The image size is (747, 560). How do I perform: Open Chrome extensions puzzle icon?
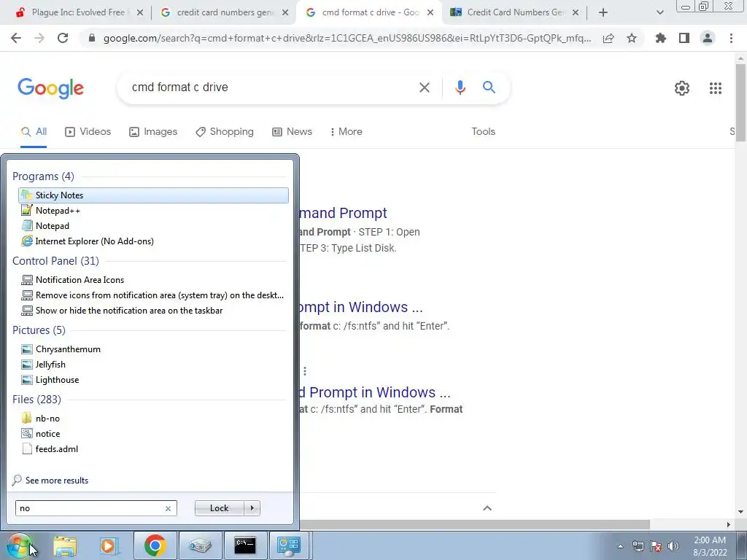[660, 38]
